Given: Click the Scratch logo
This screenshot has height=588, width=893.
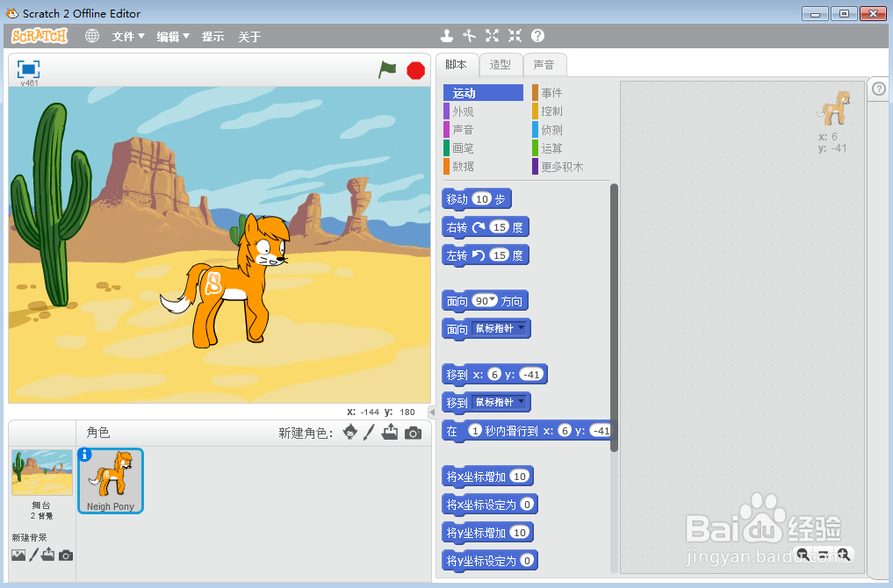Looking at the screenshot, I should (40, 36).
